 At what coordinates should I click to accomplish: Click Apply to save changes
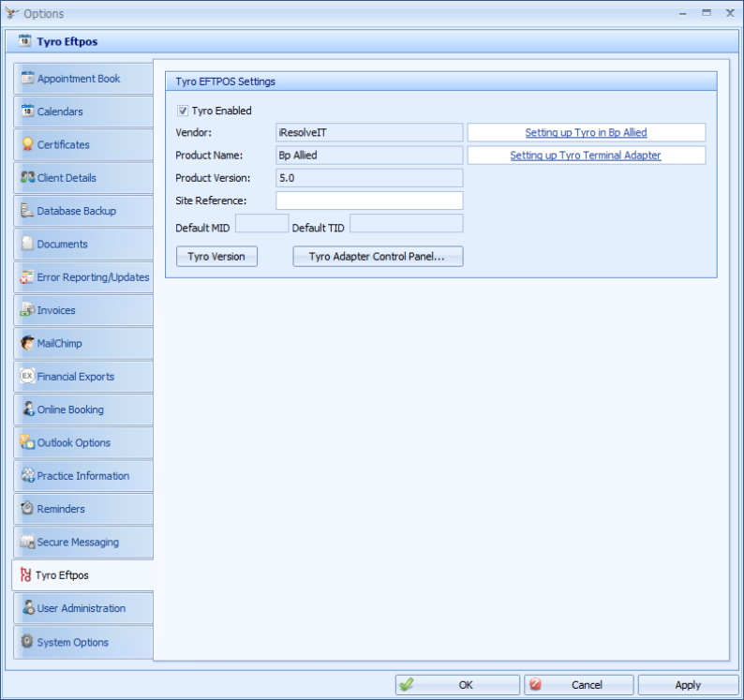pyautogui.click(x=688, y=685)
